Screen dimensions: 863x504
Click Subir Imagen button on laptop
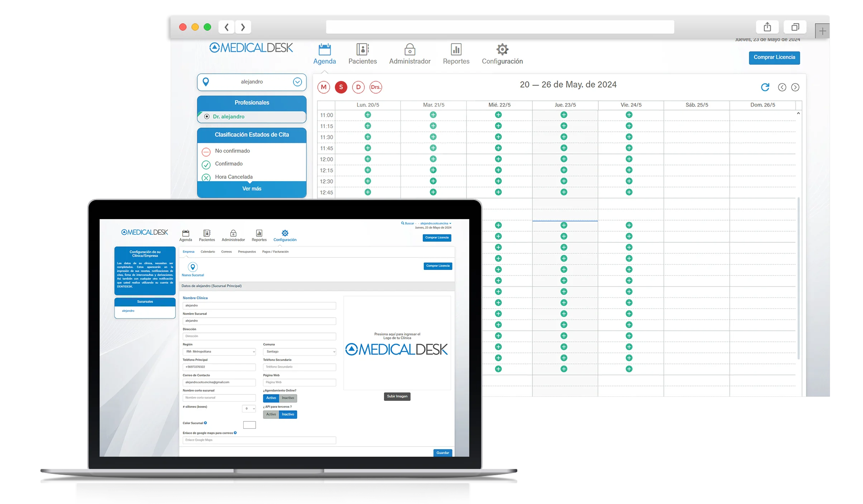point(397,396)
